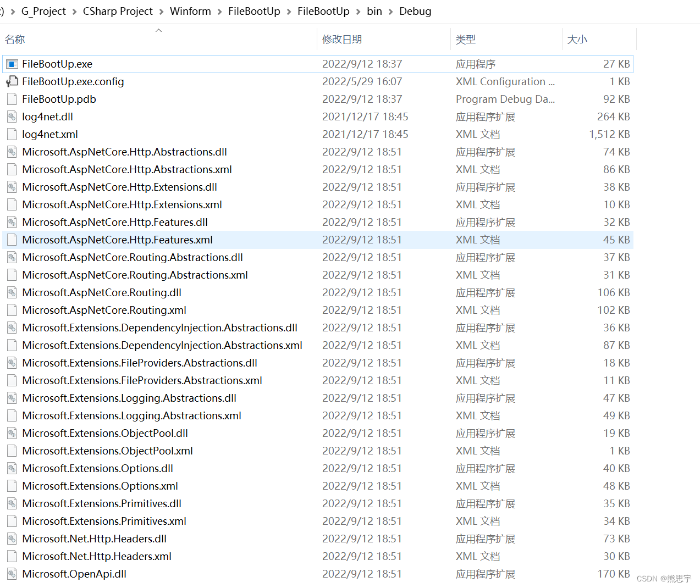The height and width of the screenshot is (588, 700).
Task: Sort files by 大小 column header
Action: [577, 40]
